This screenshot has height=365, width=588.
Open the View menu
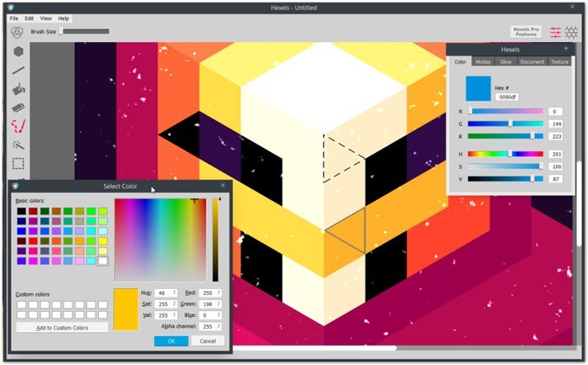tap(46, 19)
